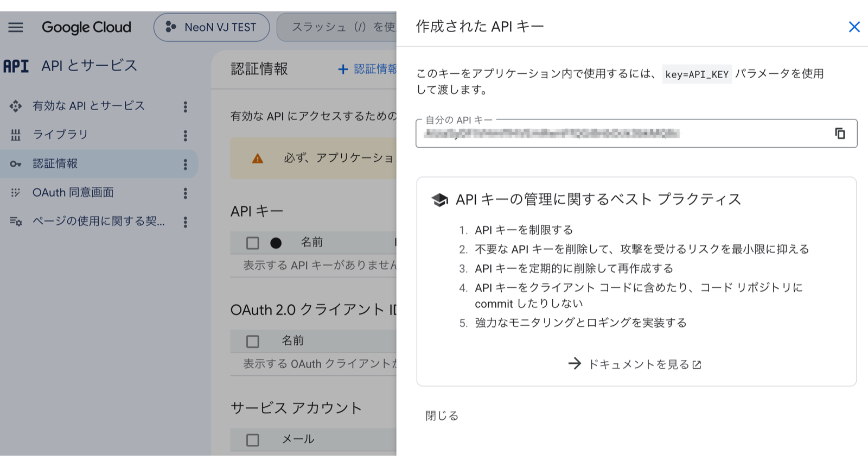Image resolution: width=868 pixels, height=467 pixels.
Task: Click the 作成された API キー dialog title
Action: coord(480,26)
